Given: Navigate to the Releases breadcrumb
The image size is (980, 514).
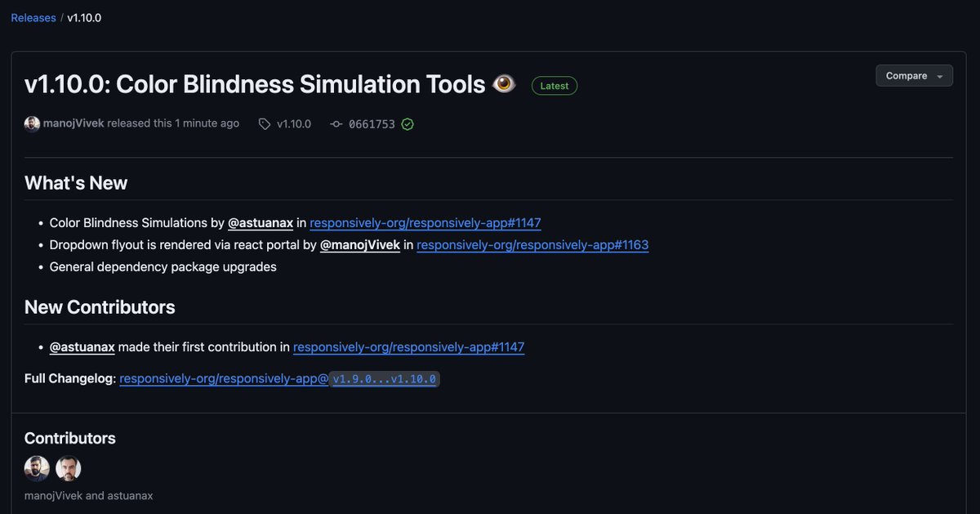Looking at the screenshot, I should point(33,17).
